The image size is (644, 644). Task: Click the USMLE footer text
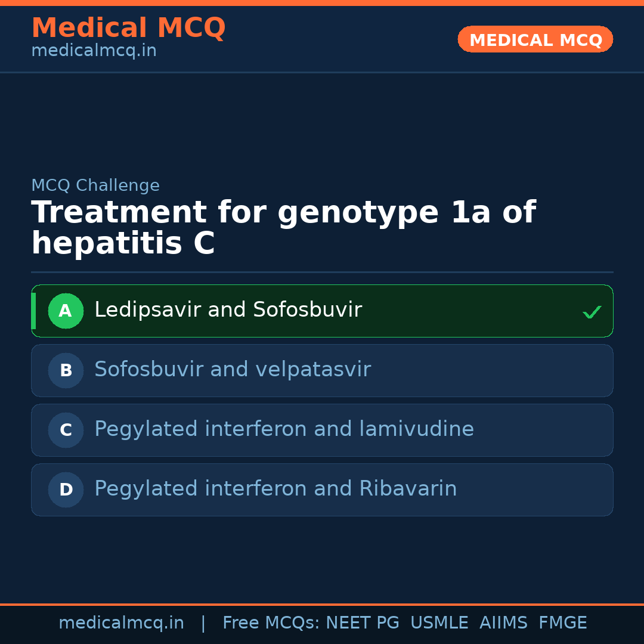point(439,623)
